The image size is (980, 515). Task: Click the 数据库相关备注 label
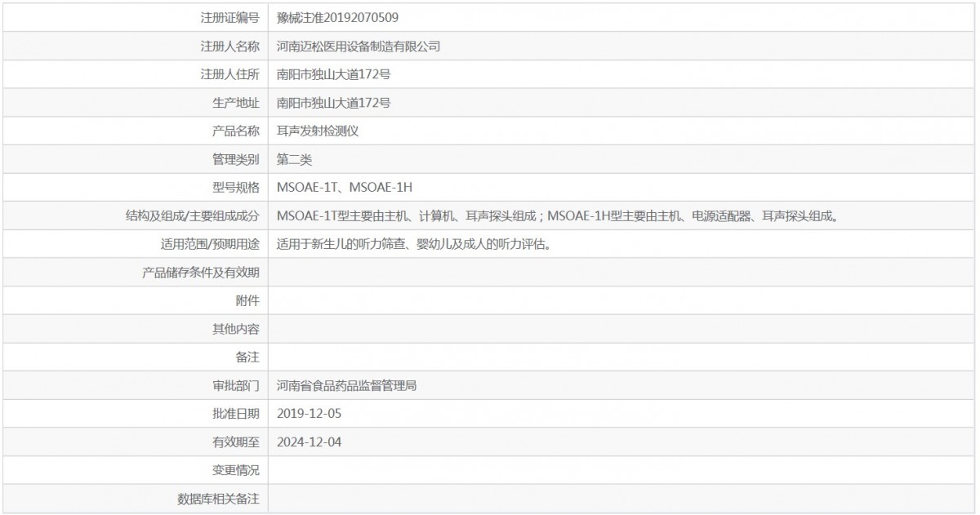(218, 499)
